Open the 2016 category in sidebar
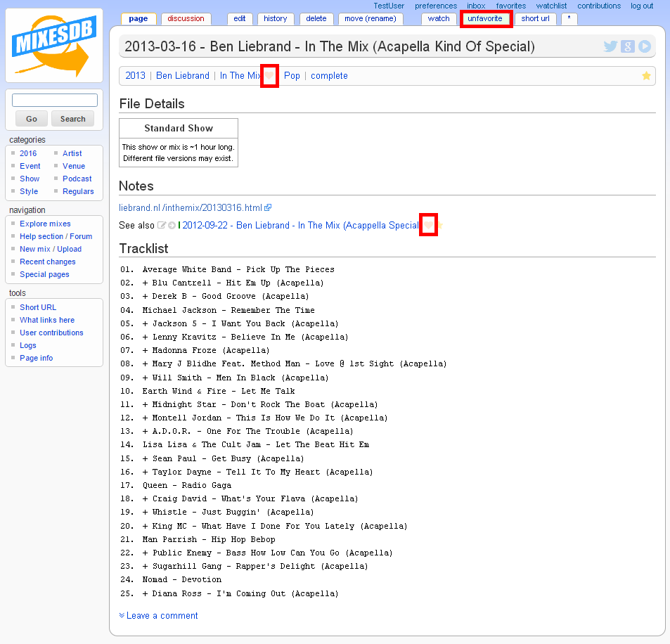Image resolution: width=670 pixels, height=644 pixels. (x=28, y=153)
